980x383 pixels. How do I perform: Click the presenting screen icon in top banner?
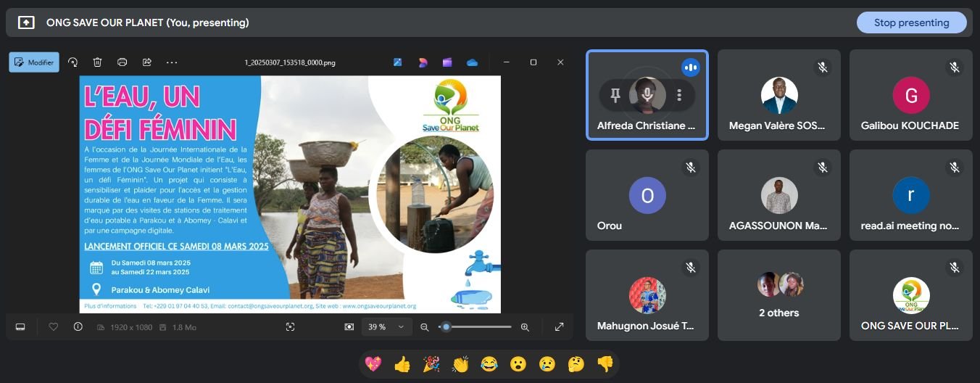coord(26,22)
